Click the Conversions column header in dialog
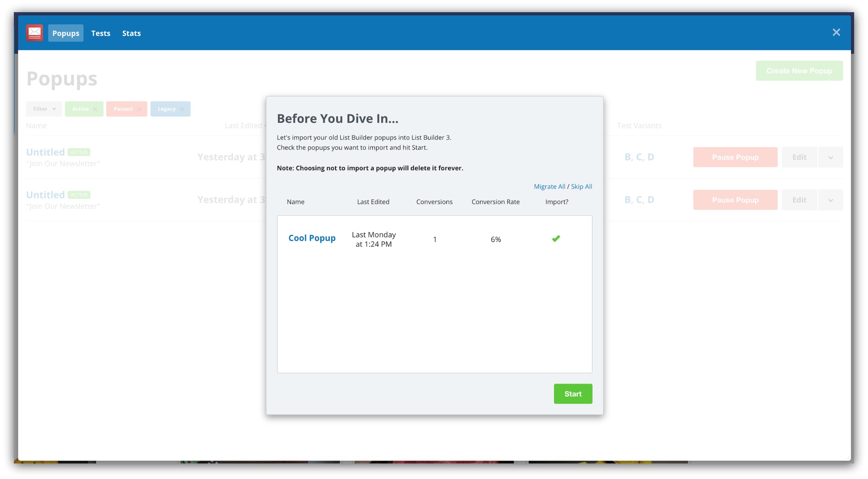 click(x=434, y=202)
